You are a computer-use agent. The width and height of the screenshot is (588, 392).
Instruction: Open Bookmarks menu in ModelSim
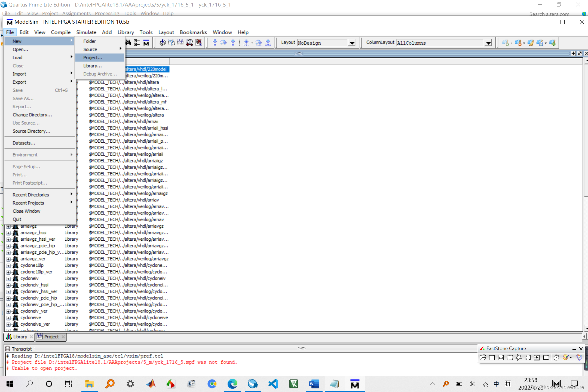193,32
